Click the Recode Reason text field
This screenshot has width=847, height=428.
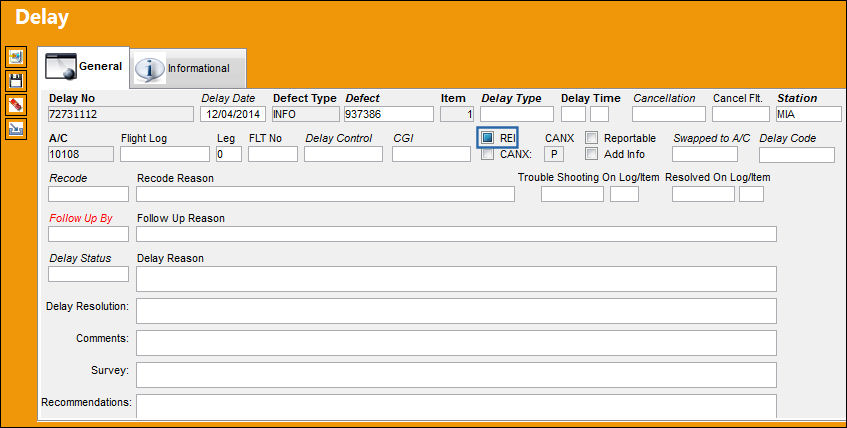325,194
